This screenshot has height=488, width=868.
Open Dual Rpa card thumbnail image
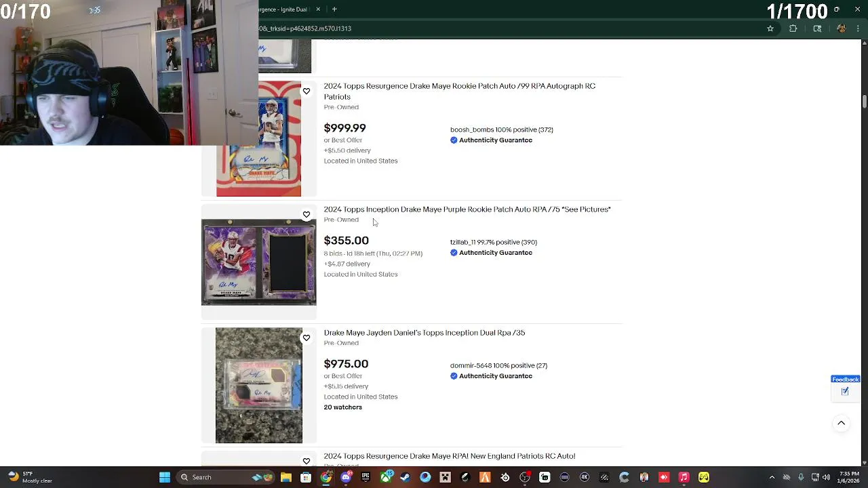point(259,386)
